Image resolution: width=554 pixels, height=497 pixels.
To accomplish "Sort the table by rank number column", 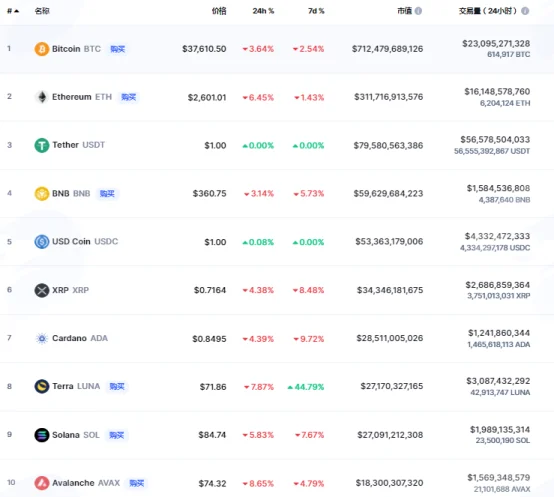I will [x=13, y=11].
